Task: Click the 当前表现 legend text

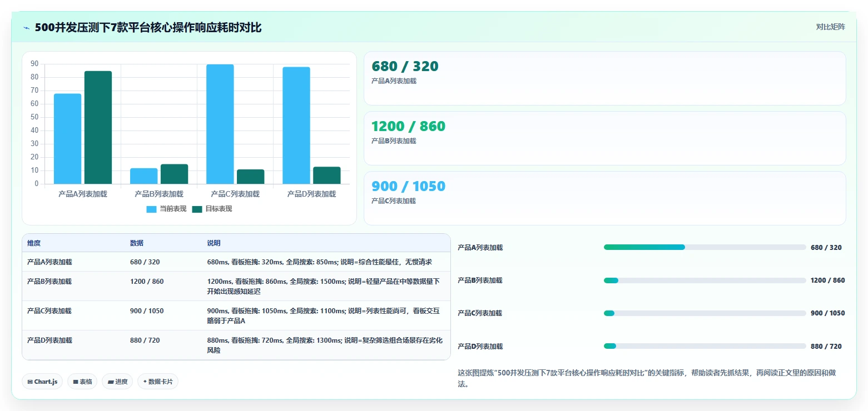Action: pos(173,209)
